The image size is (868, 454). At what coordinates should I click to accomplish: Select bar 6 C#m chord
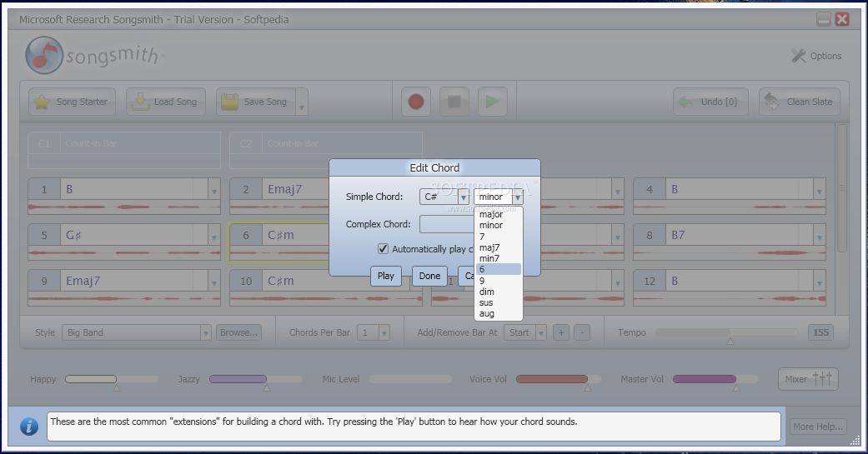(281, 235)
